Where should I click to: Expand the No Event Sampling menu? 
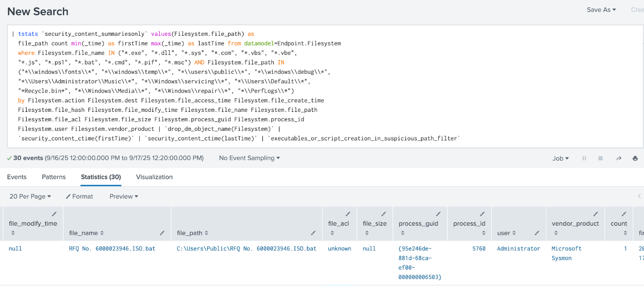pyautogui.click(x=249, y=158)
